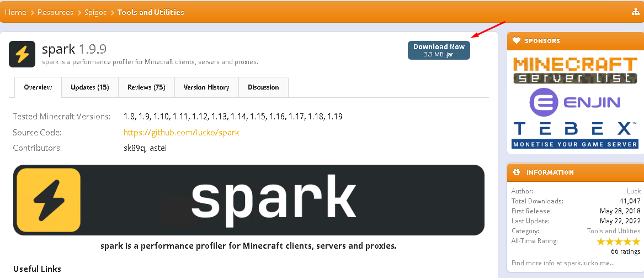Open Tools and Utilities breadcrumb link
The width and height of the screenshot is (644, 278).
tap(151, 12)
